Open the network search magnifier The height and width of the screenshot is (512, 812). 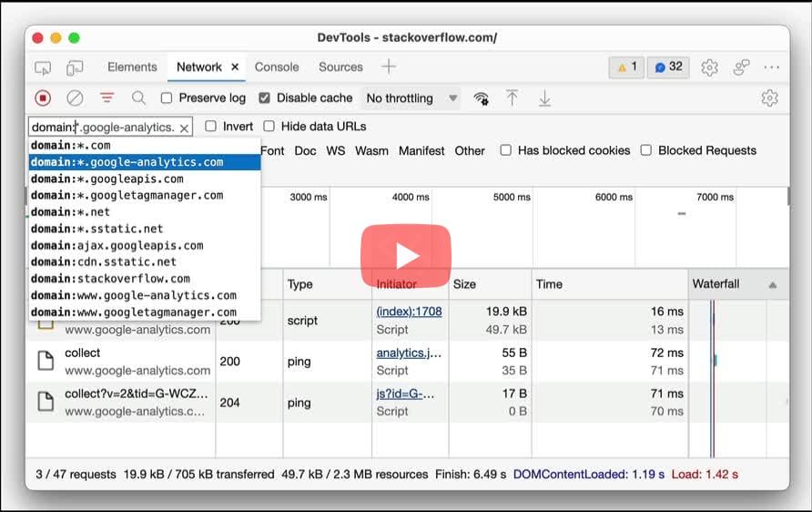point(138,98)
